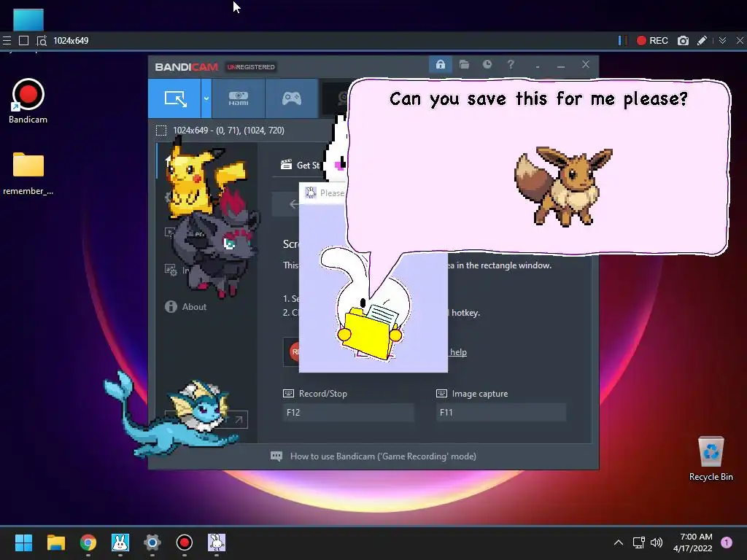
Task: Show hidden tray icons chevron
Action: [x=619, y=542]
